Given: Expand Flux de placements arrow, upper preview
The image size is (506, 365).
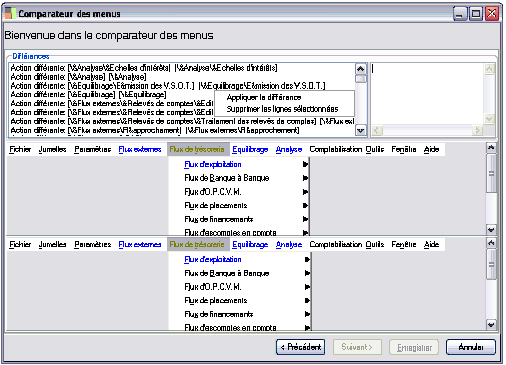Looking at the screenshot, I should point(305,205).
